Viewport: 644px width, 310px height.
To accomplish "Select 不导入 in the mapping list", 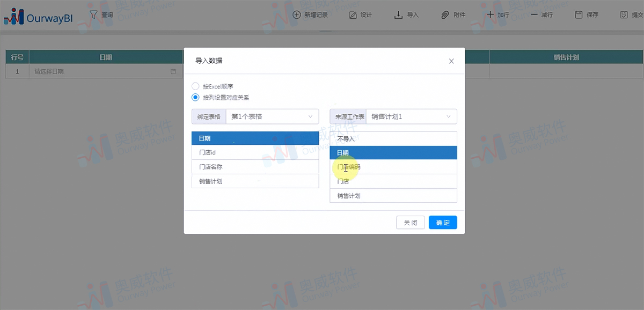I will tap(393, 138).
